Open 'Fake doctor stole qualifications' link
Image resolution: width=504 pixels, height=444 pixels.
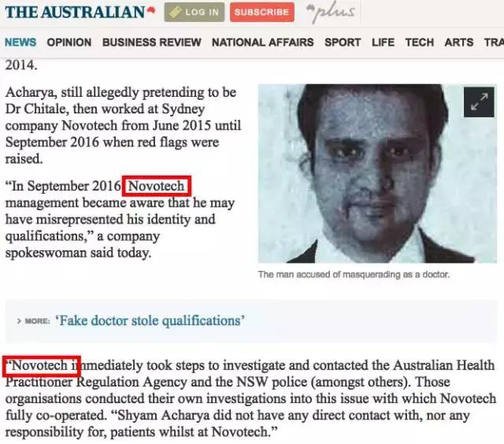[x=150, y=320]
